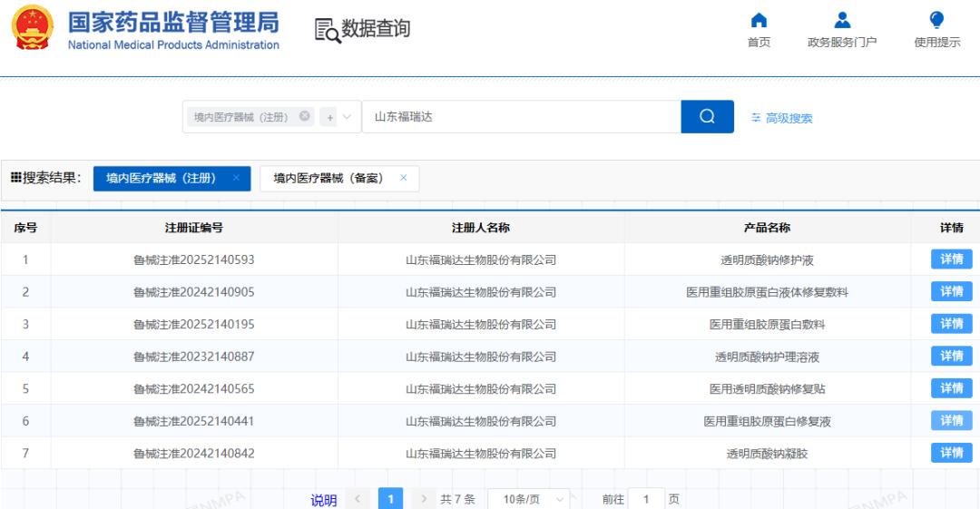The height and width of the screenshot is (509, 980).
Task: Open the 10条/页 page size dropdown
Action: click(529, 499)
